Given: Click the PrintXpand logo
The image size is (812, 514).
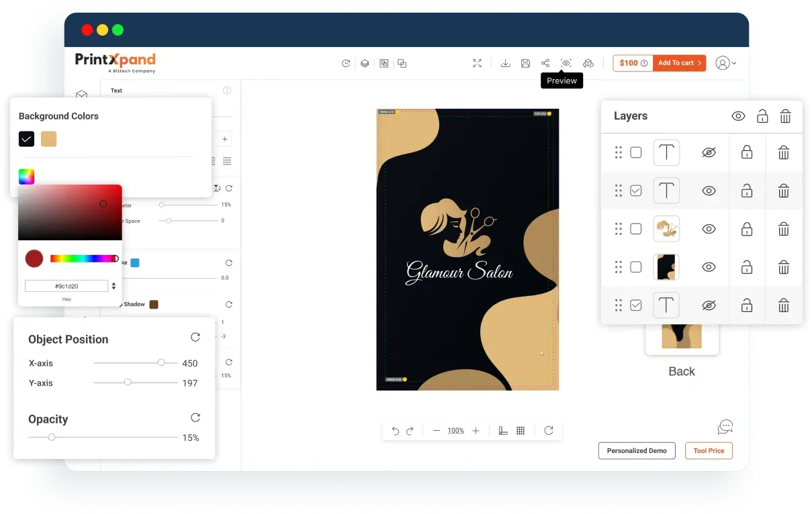Looking at the screenshot, I should [116, 62].
